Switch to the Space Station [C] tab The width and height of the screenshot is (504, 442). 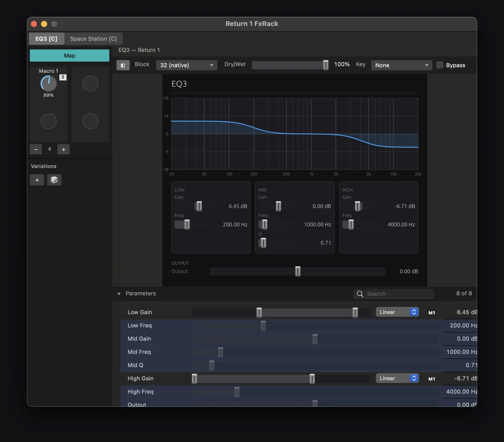pos(93,38)
